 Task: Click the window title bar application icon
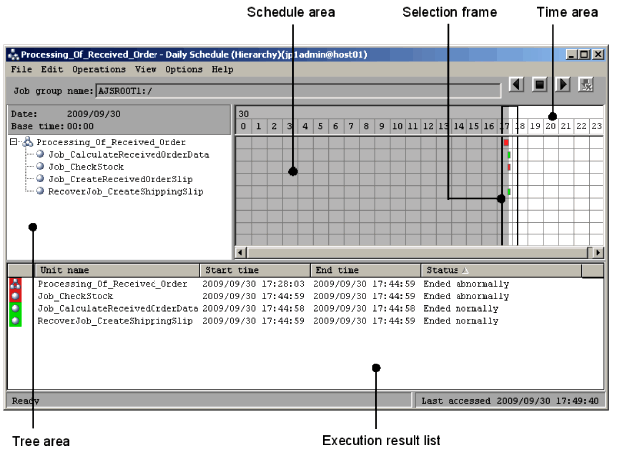click(x=14, y=54)
